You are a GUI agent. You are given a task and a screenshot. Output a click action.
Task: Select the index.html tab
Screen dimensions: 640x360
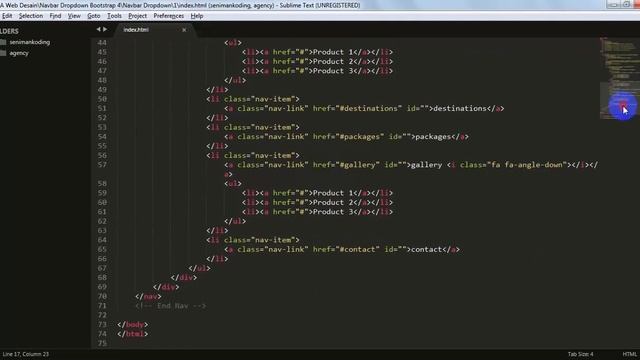pyautogui.click(x=136, y=30)
